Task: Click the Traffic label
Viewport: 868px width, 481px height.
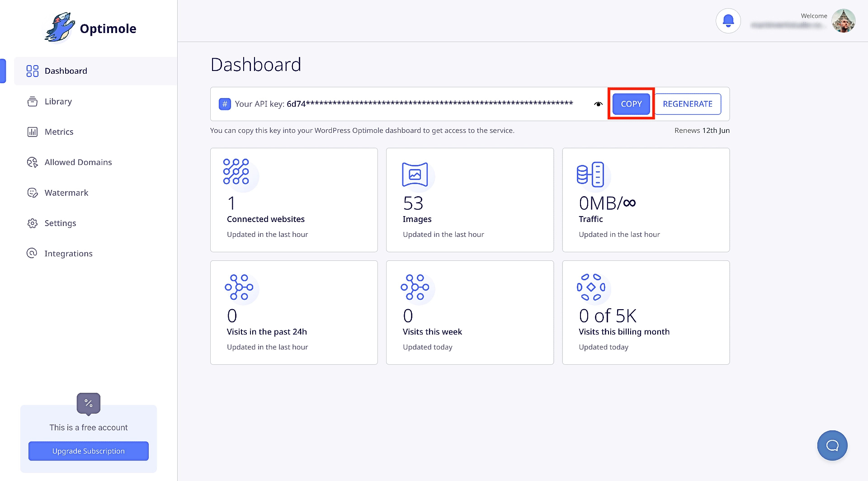Action: [x=591, y=219]
